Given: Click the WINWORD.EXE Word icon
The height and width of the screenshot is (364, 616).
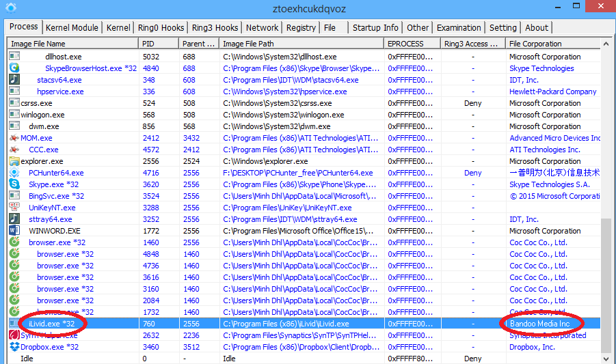Looking at the screenshot, I should coord(14,231).
